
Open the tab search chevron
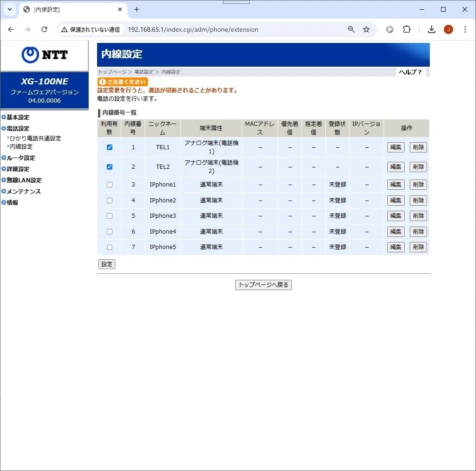pos(10,9)
